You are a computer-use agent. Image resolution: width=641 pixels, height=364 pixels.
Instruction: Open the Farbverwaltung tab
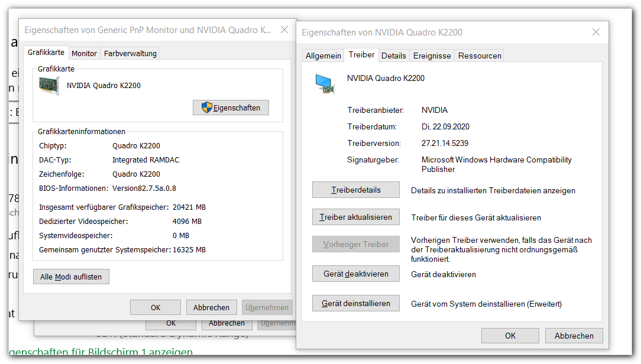pos(130,54)
